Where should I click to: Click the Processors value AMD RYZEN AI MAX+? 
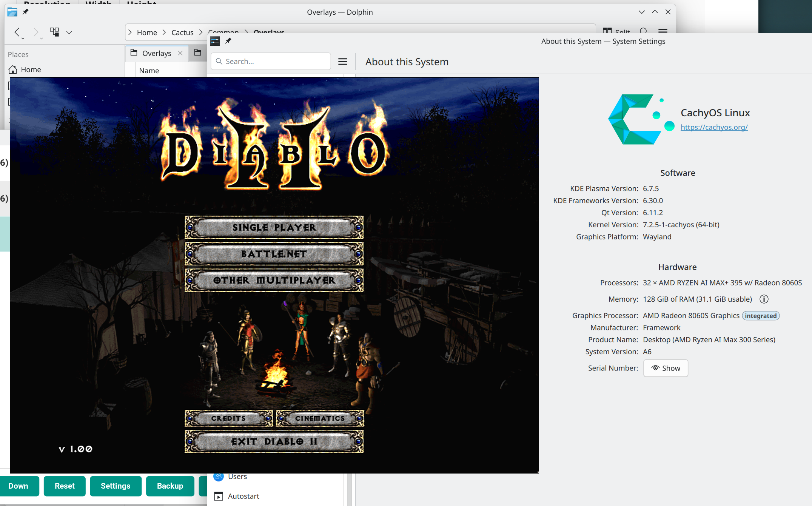pyautogui.click(x=722, y=283)
